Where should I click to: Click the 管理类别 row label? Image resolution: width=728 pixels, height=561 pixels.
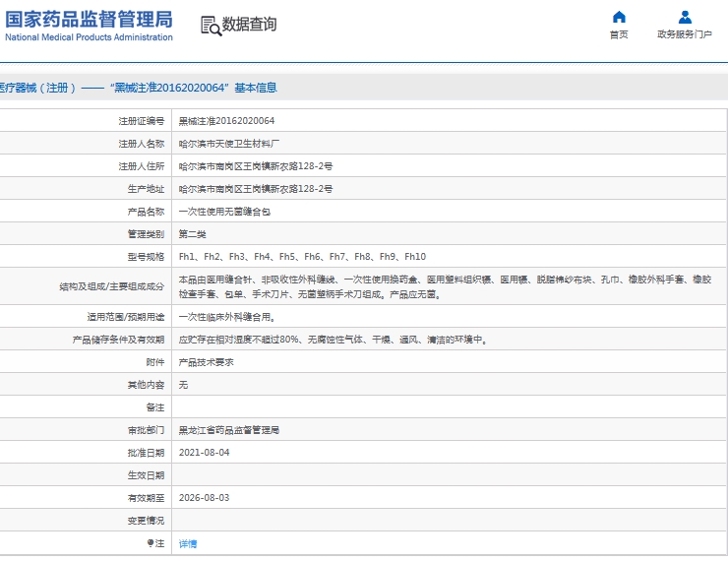point(147,234)
